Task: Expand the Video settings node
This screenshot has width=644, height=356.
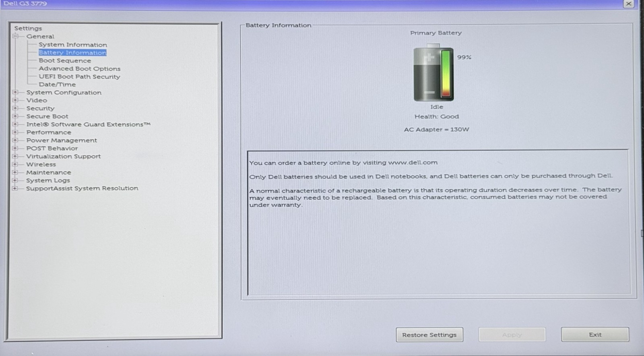Action: click(x=15, y=100)
